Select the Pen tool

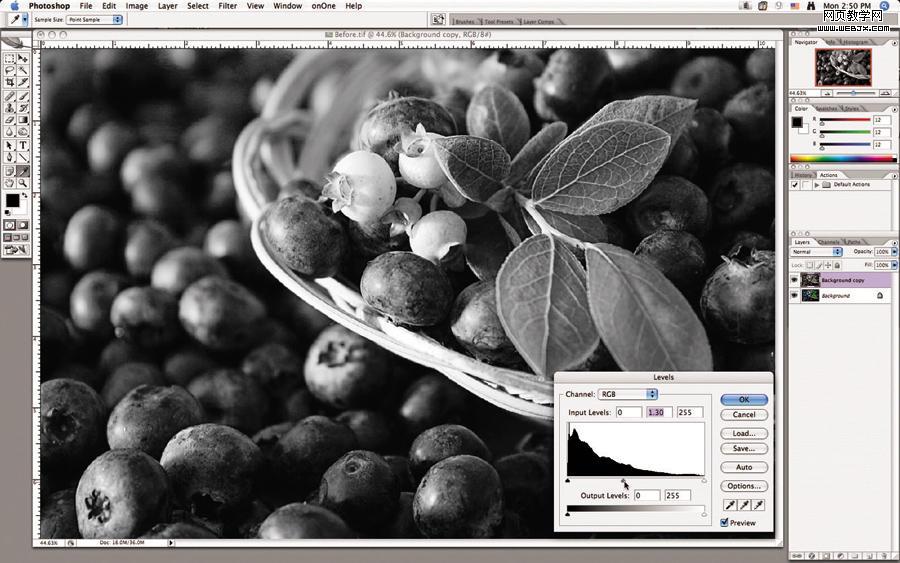(x=10, y=157)
